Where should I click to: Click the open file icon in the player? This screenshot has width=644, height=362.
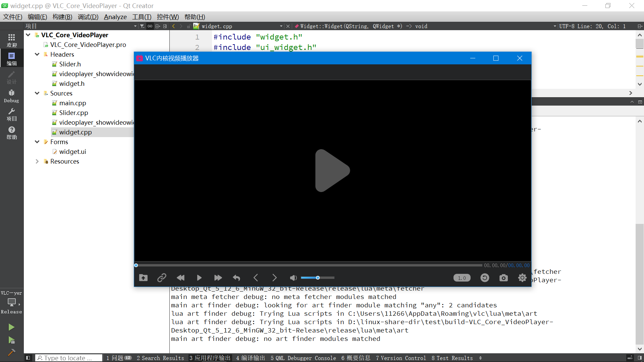(143, 278)
